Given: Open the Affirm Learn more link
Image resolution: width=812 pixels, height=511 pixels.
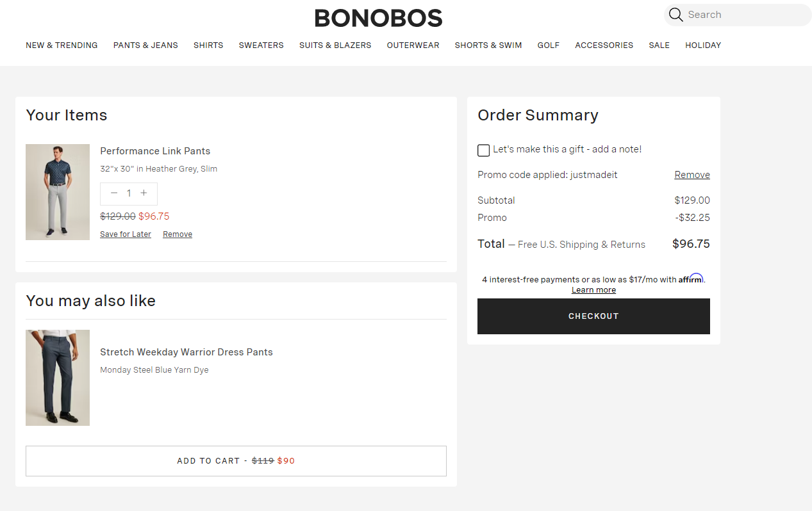Looking at the screenshot, I should tap(593, 290).
